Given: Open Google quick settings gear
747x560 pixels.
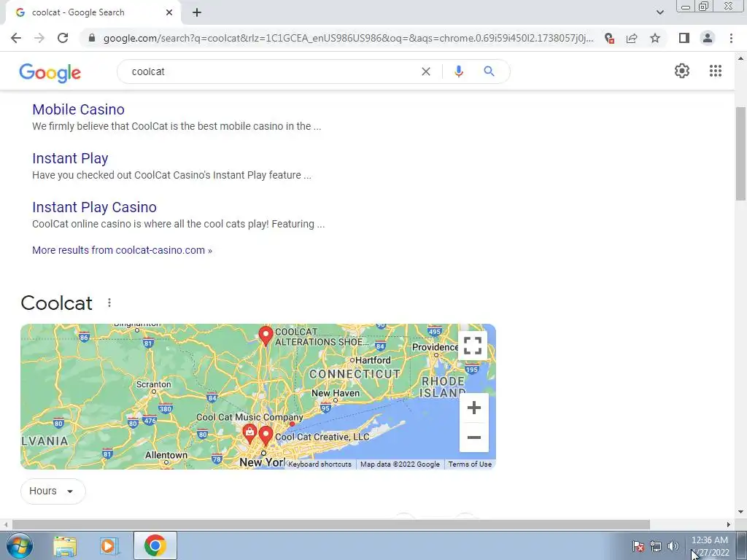Looking at the screenshot, I should coord(682,71).
